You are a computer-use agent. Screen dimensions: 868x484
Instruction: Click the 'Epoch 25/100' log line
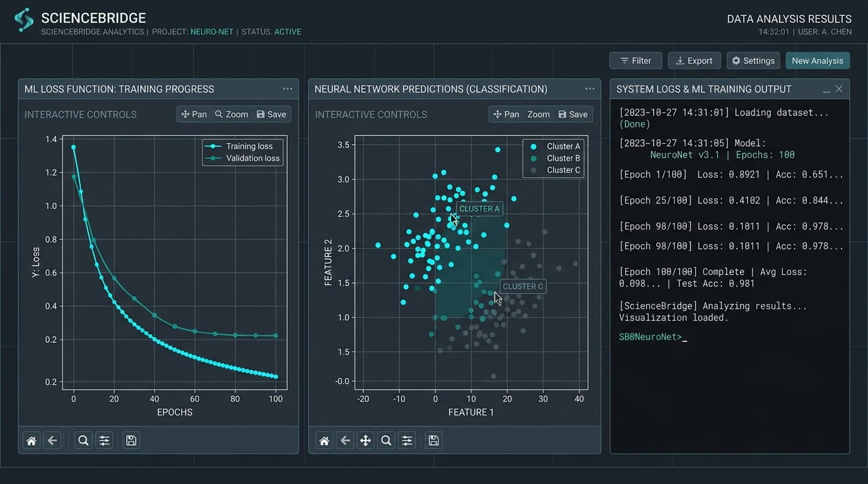pyautogui.click(x=731, y=200)
